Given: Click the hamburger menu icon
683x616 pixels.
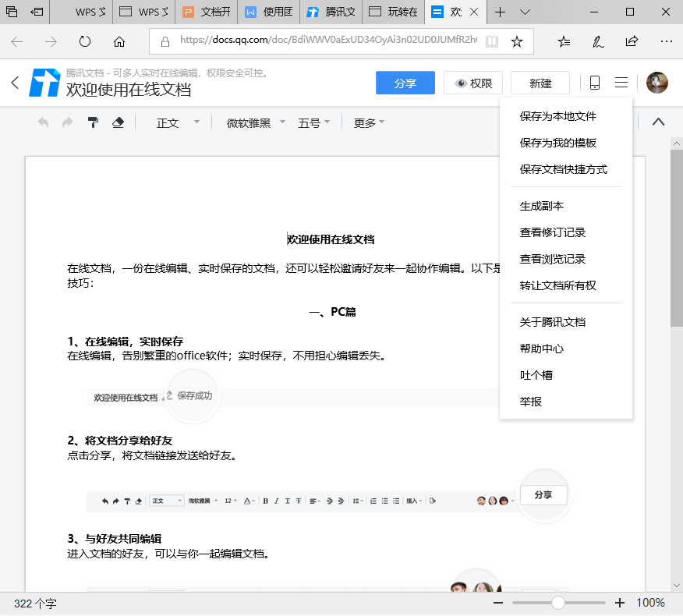Looking at the screenshot, I should [621, 83].
